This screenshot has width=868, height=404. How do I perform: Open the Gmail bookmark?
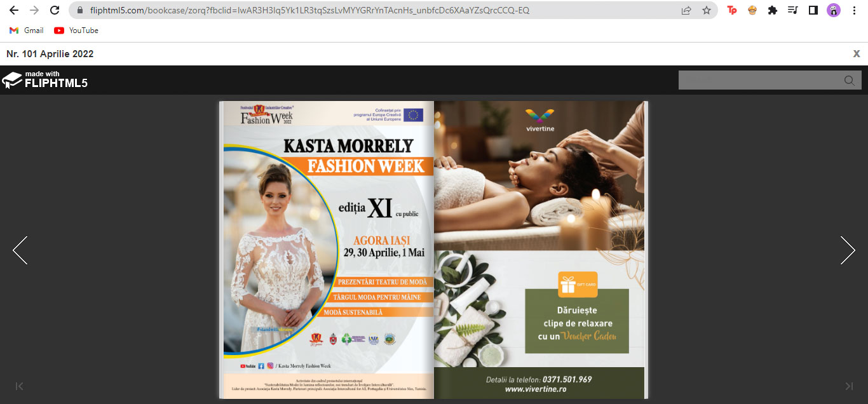[x=27, y=30]
